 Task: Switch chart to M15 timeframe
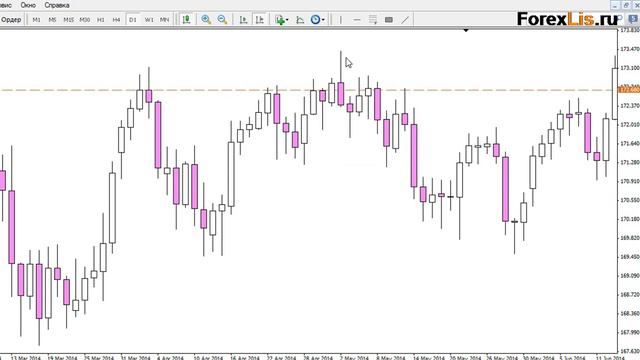[68, 20]
